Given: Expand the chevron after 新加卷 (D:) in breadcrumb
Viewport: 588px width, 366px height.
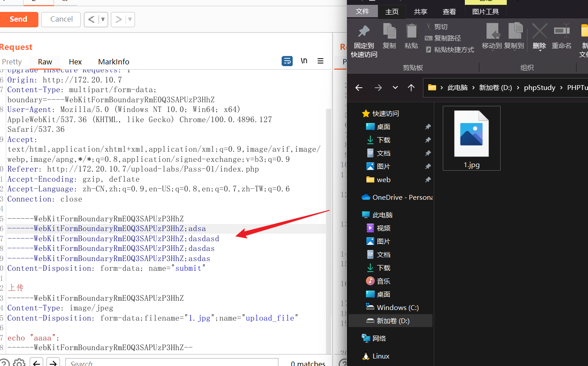Looking at the screenshot, I should coord(518,88).
